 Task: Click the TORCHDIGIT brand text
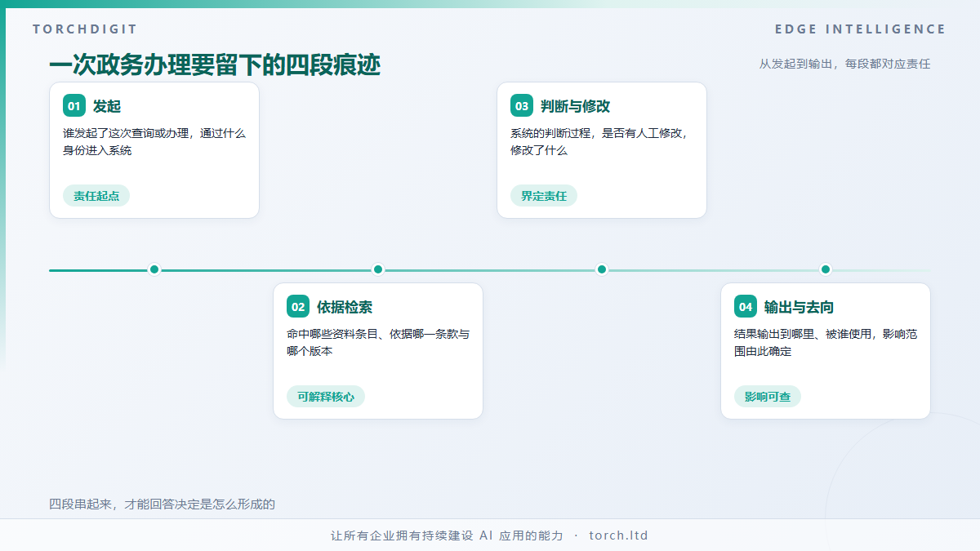point(85,29)
